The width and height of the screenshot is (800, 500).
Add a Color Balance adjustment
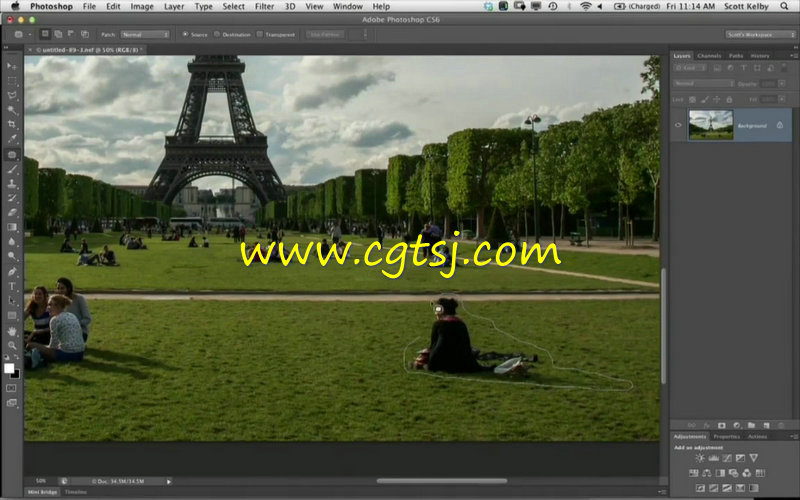[x=707, y=473]
